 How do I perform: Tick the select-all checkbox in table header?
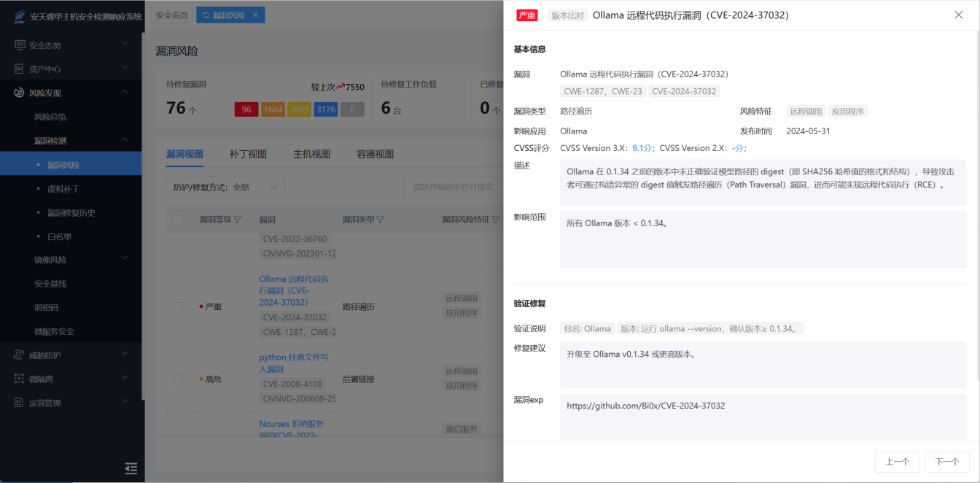[178, 220]
